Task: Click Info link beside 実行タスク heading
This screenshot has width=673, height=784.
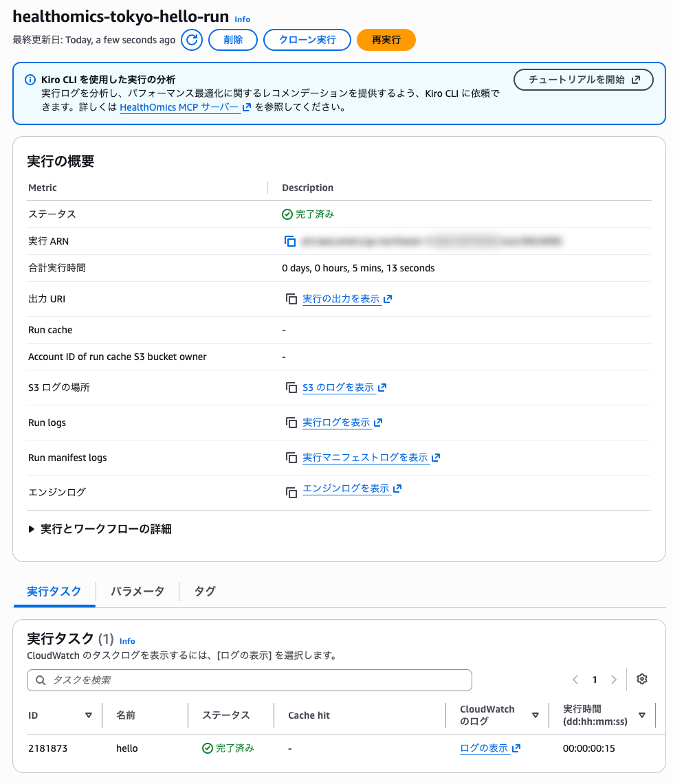Action: pos(127,641)
